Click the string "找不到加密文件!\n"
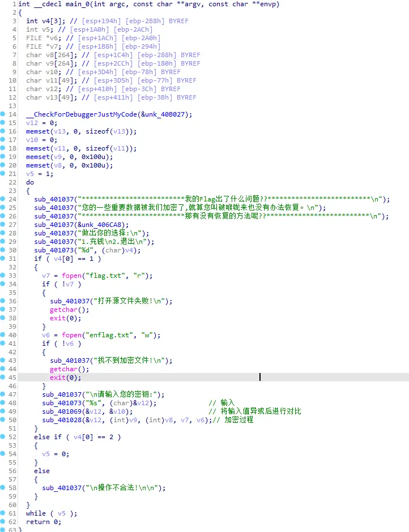The image size is (409, 532). pyautogui.click(x=129, y=361)
